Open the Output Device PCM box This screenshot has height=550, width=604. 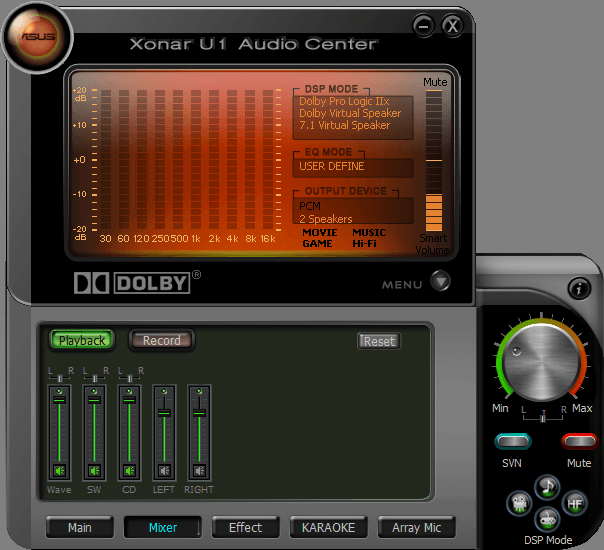(x=353, y=211)
